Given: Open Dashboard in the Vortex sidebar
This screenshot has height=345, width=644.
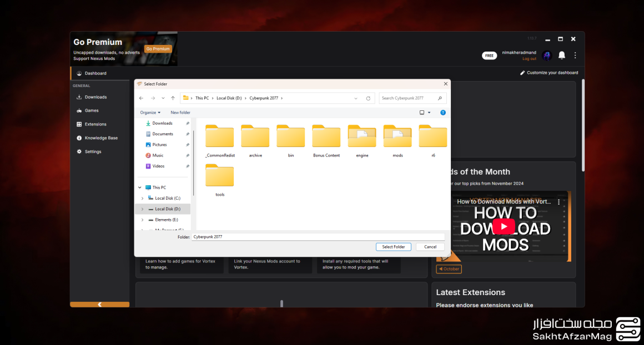Looking at the screenshot, I should point(100,73).
